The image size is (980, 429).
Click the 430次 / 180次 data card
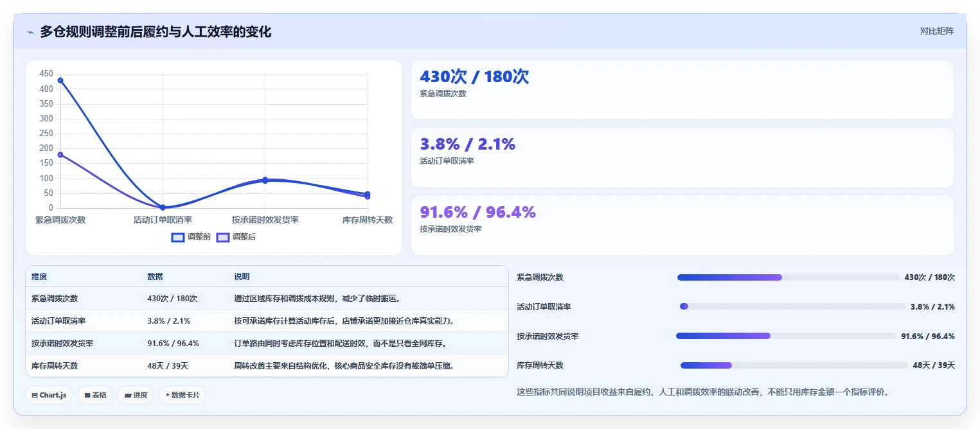(x=682, y=90)
